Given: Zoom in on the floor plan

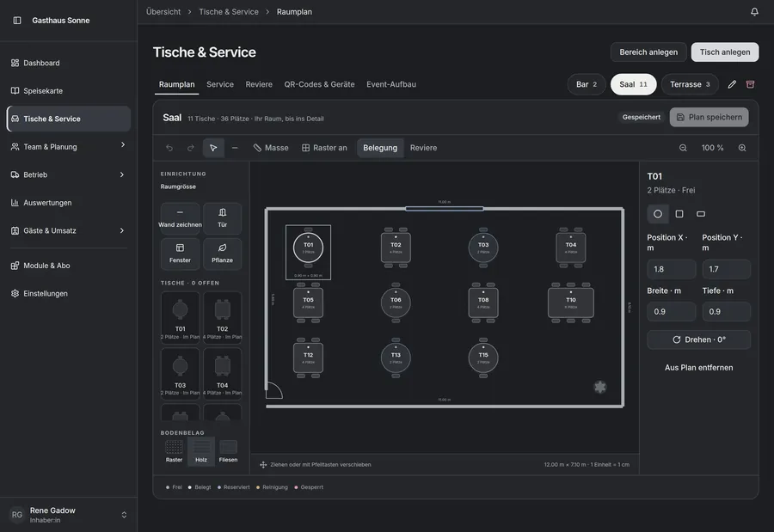Looking at the screenshot, I should pos(742,148).
